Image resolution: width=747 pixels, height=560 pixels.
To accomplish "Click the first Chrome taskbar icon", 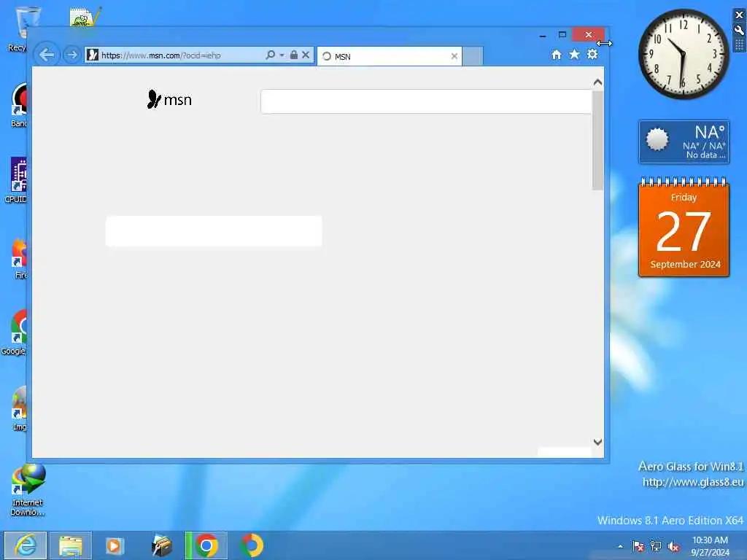I will pos(206,545).
